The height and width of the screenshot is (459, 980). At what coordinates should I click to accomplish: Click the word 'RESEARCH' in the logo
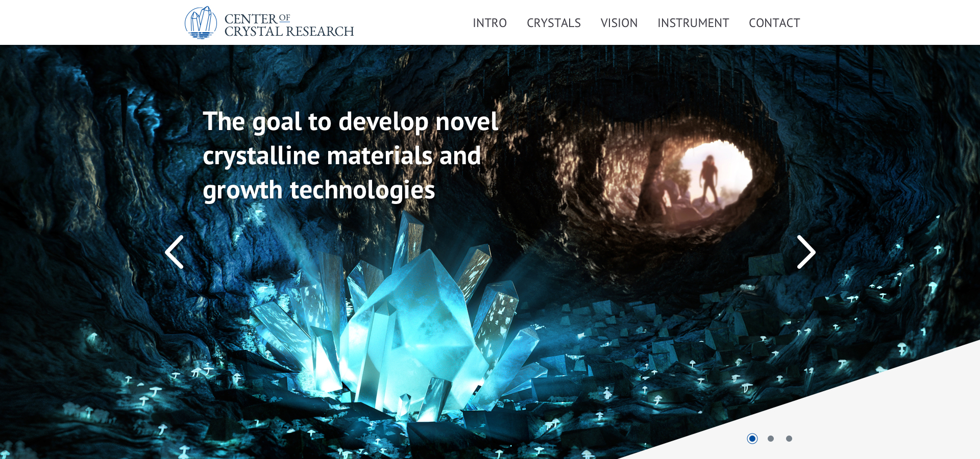pyautogui.click(x=320, y=32)
